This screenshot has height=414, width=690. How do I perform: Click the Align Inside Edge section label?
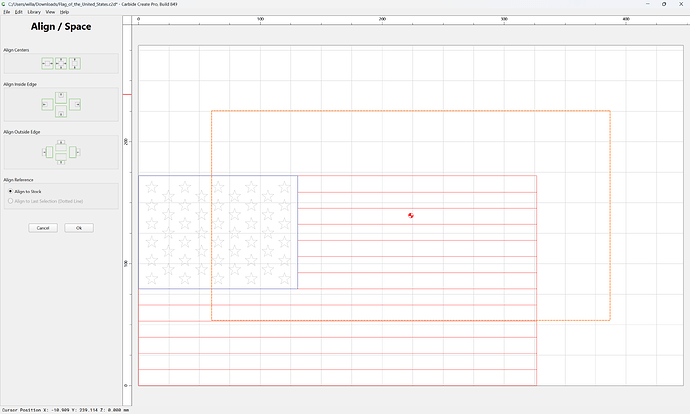20,84
